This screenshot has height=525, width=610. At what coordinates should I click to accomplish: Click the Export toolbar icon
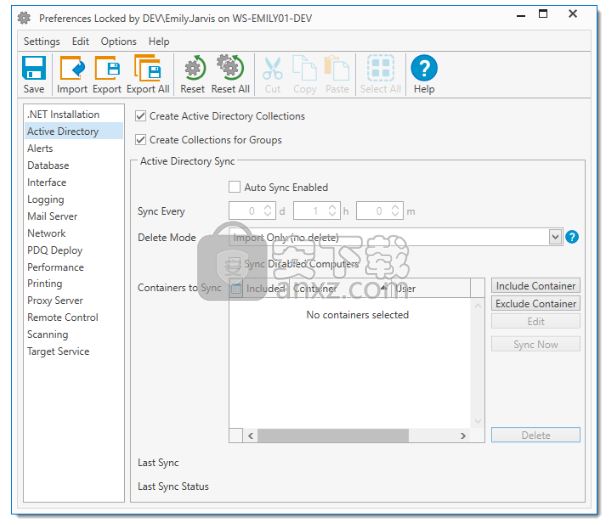tap(107, 68)
